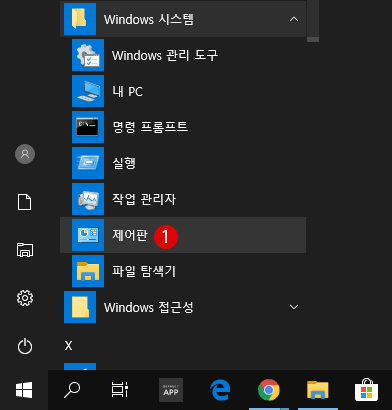Select the 실행 text label
392x410 pixels.
click(124, 163)
